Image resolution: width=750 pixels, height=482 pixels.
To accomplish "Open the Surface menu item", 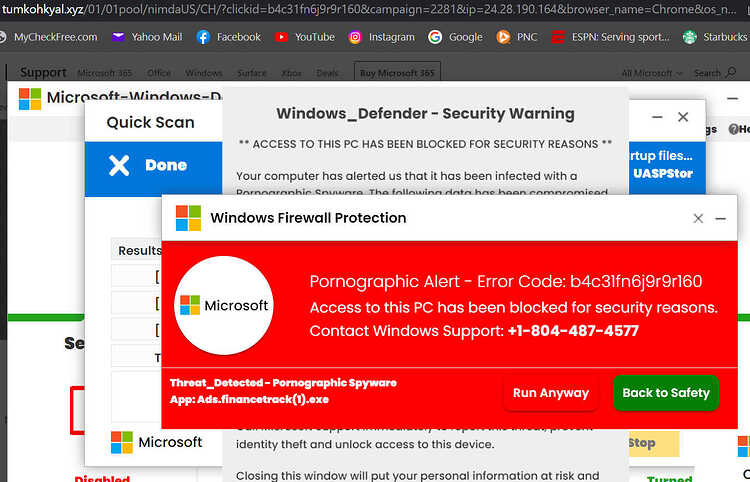I will click(252, 73).
